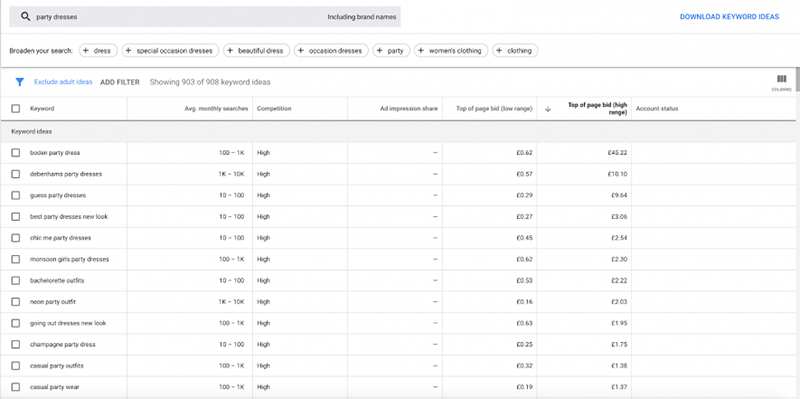Sort by Avg. monthly searches column
This screenshot has height=399, width=800.
coord(216,109)
